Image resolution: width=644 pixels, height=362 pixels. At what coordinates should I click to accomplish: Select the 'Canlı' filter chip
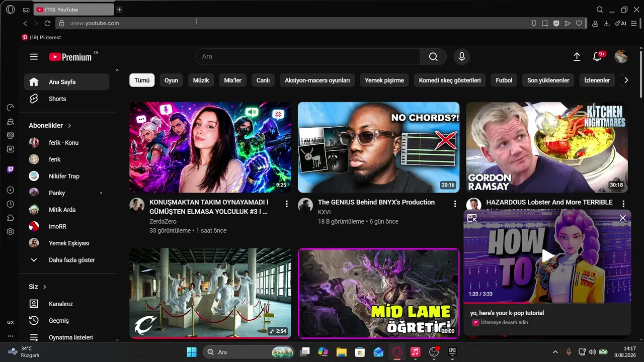(263, 80)
